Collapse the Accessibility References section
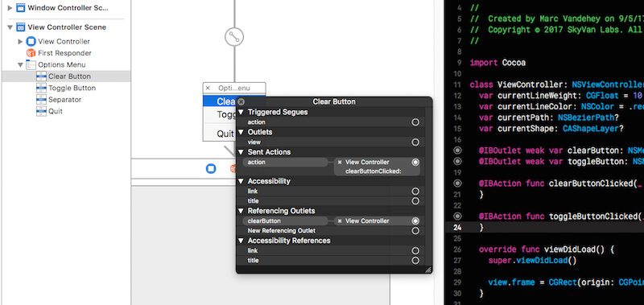The width and height of the screenshot is (644, 305). click(241, 241)
